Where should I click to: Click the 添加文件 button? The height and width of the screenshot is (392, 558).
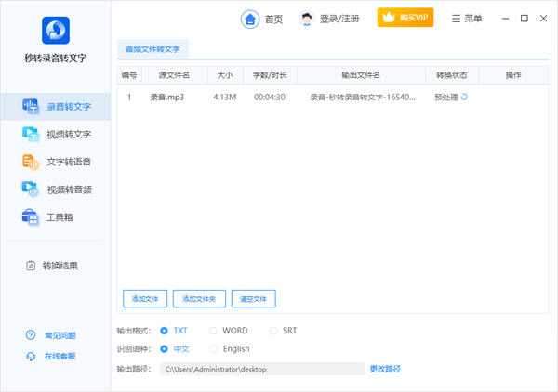click(x=145, y=299)
